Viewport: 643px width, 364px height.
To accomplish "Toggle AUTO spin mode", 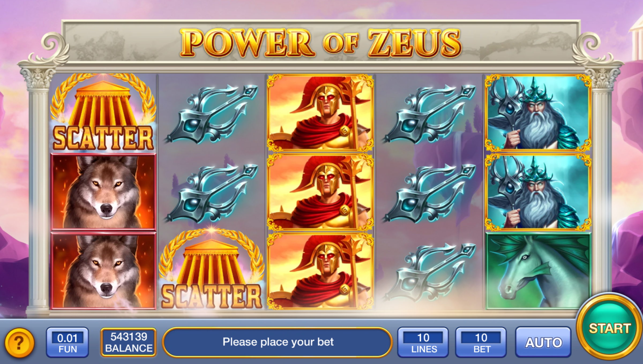I will click(x=543, y=342).
